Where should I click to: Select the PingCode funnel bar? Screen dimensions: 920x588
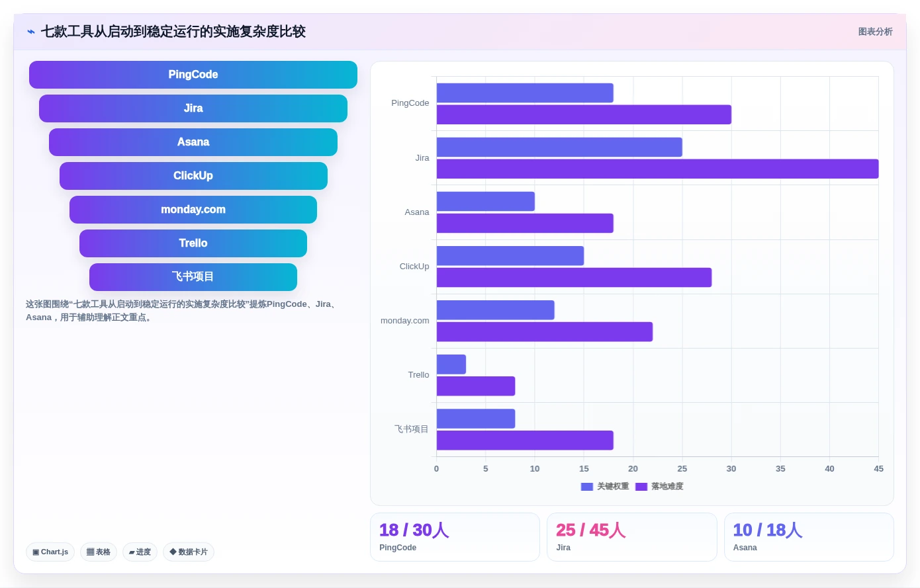tap(193, 75)
